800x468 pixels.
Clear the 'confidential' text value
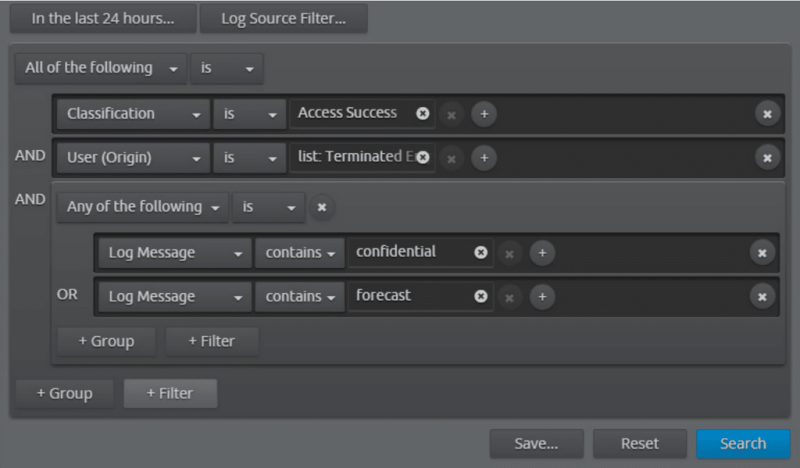coord(480,252)
